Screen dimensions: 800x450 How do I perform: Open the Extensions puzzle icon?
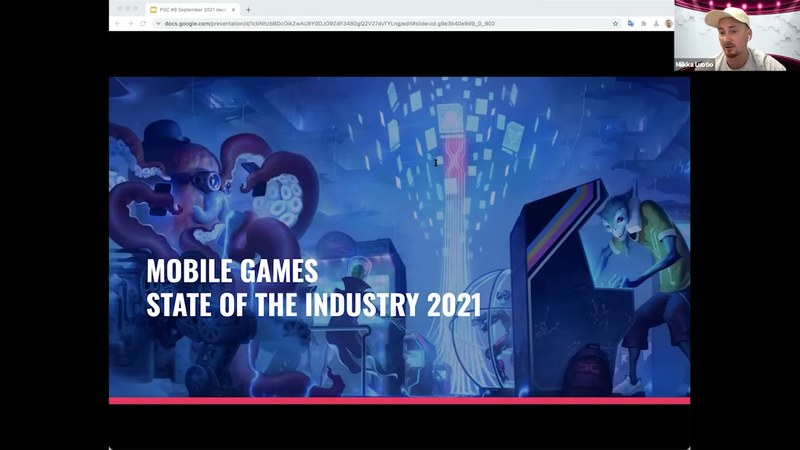[643, 23]
